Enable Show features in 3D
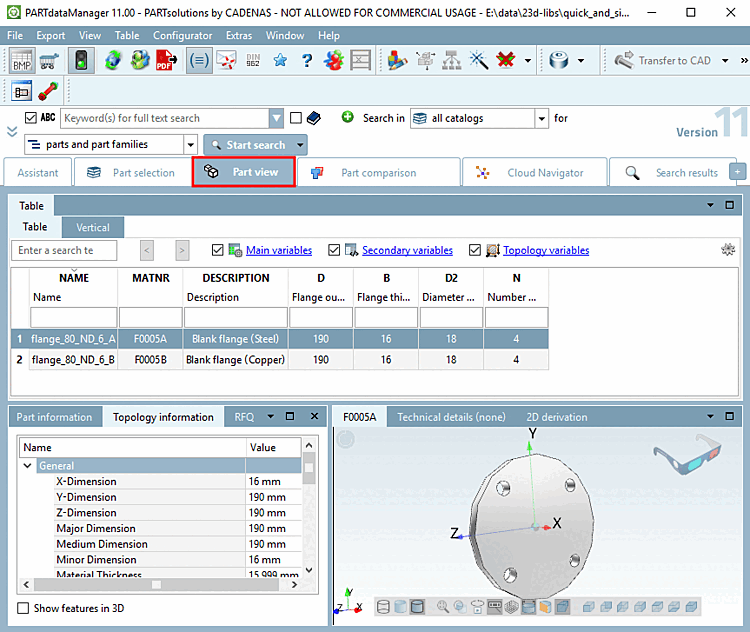750x632 pixels. 24,608
